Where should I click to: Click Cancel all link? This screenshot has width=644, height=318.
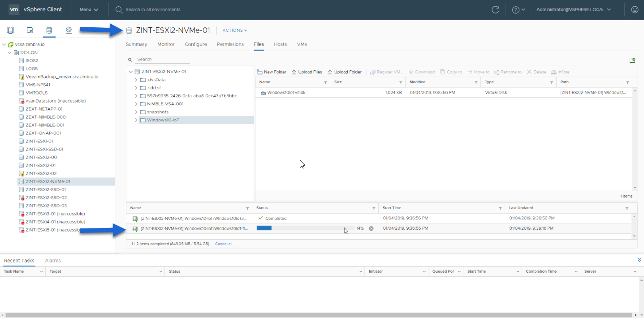tap(224, 244)
